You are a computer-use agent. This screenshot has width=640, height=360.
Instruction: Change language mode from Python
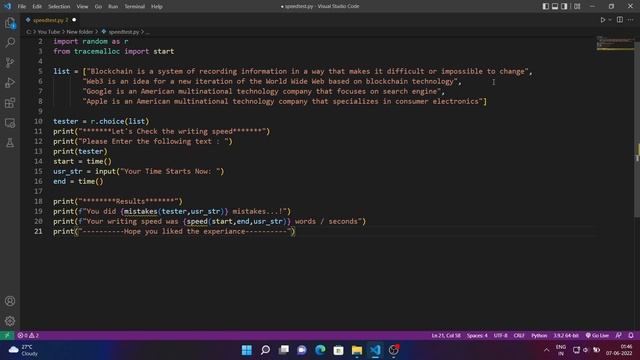point(539,336)
